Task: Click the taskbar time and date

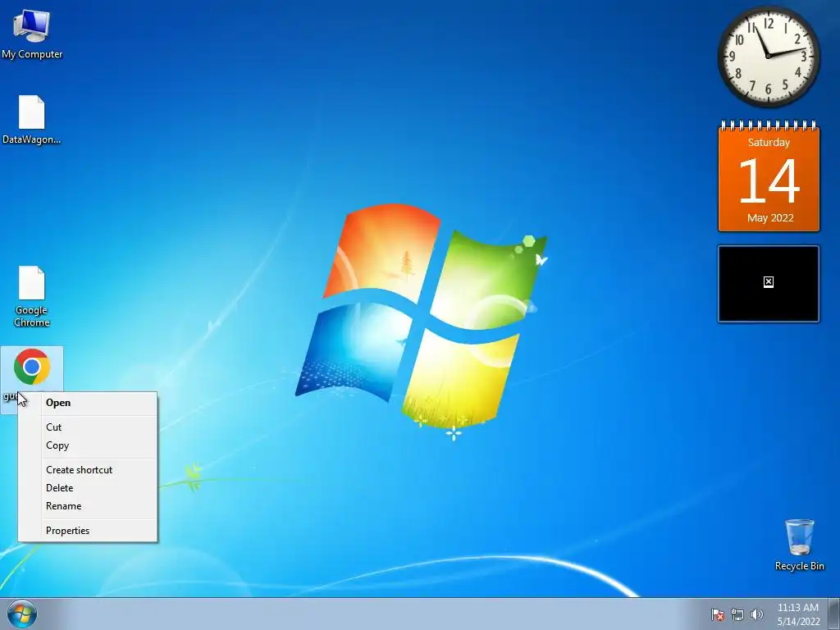Action: coord(798,614)
